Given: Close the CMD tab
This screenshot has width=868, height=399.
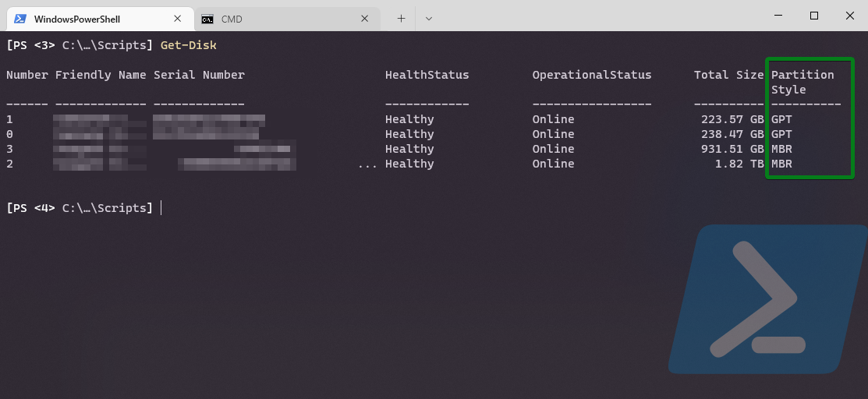Looking at the screenshot, I should [x=364, y=19].
